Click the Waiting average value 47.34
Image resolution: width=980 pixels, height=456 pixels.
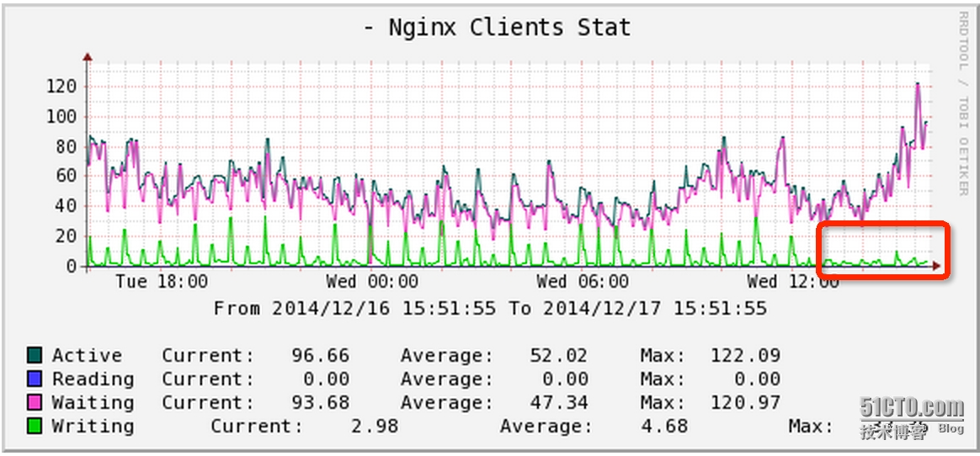click(559, 402)
